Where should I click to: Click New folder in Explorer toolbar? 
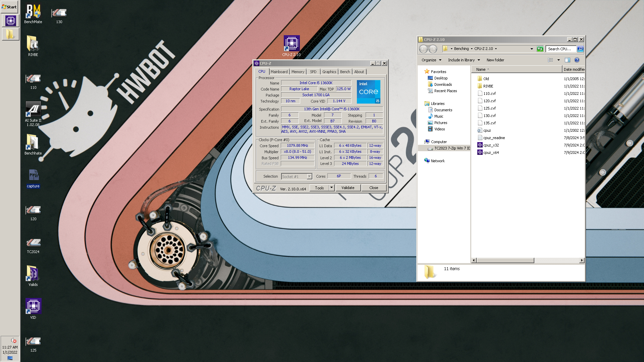click(495, 60)
